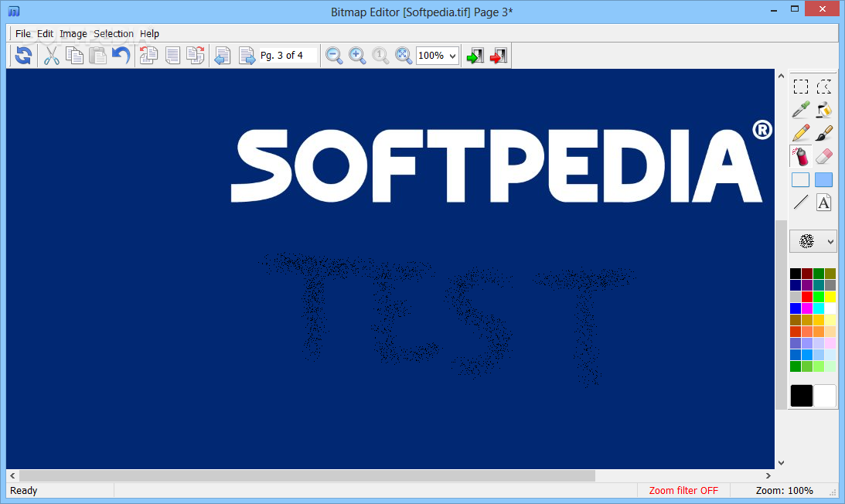Select the outlined rectangle shape tool
Screen dimensions: 845x504
click(x=801, y=179)
